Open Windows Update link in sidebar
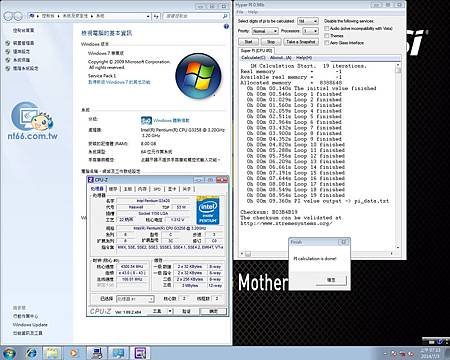 30,324
